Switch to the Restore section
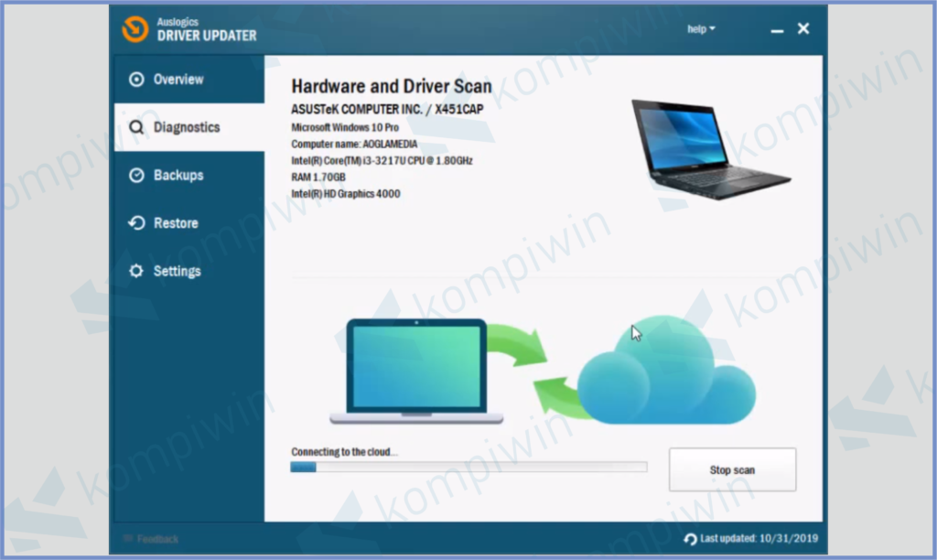This screenshot has height=560, width=937. tap(175, 223)
